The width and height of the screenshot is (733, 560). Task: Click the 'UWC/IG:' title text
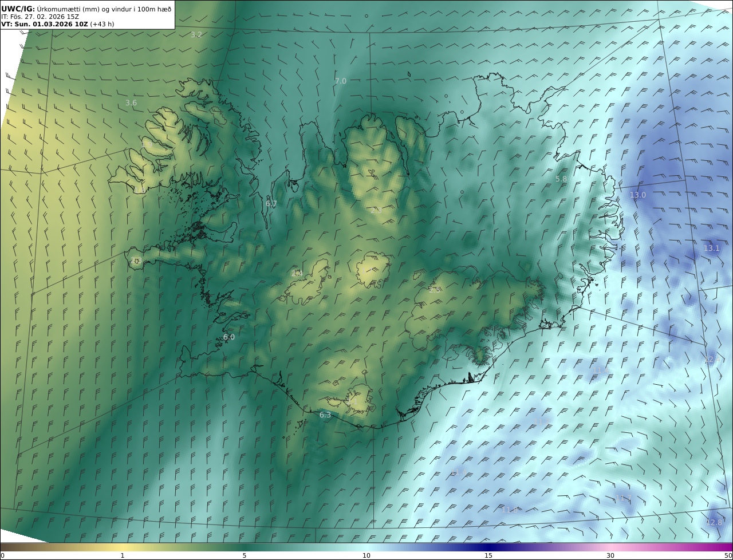(18, 9)
